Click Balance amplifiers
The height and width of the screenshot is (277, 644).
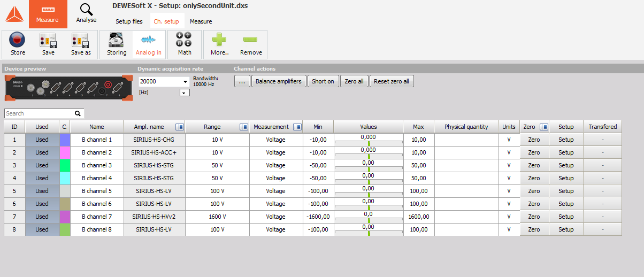[279, 81]
